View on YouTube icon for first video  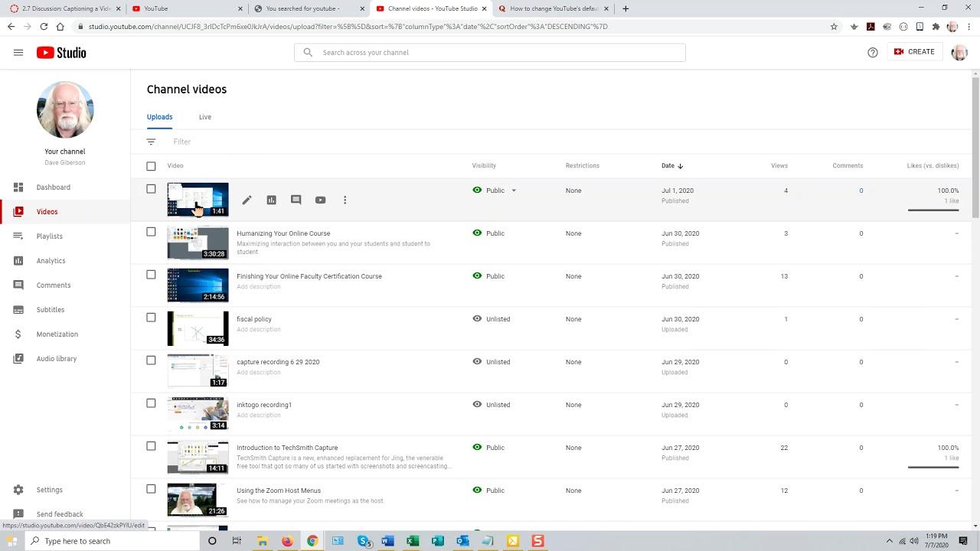(x=320, y=200)
